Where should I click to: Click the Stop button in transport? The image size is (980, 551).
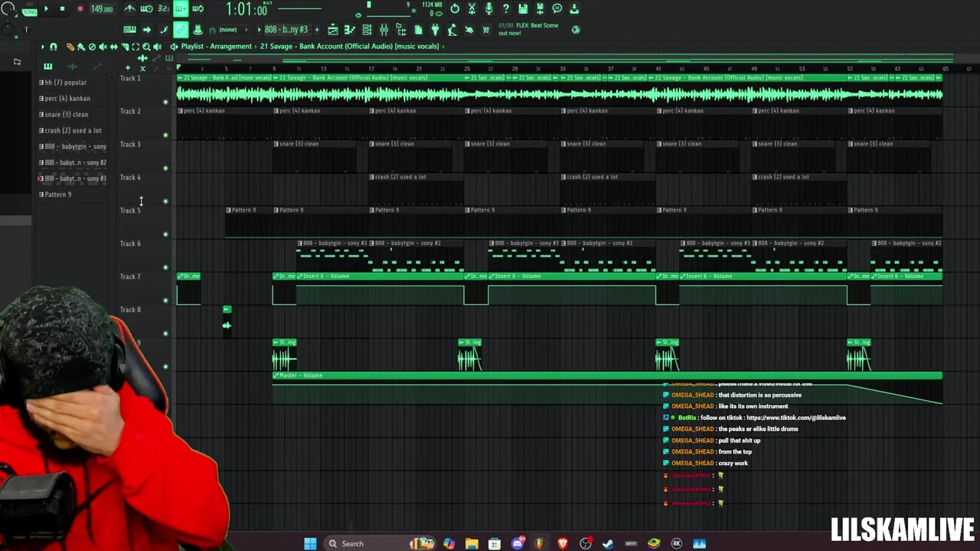click(62, 9)
